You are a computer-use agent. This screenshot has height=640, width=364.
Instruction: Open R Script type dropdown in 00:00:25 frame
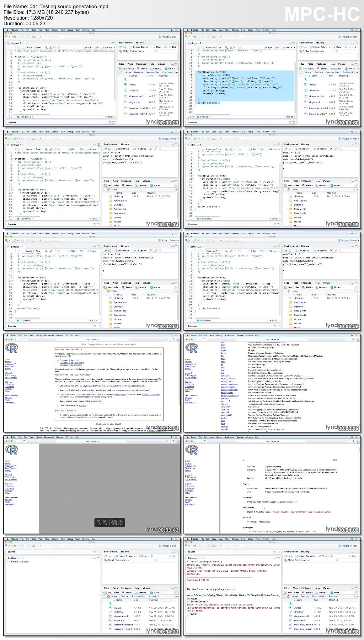[x=109, y=117]
